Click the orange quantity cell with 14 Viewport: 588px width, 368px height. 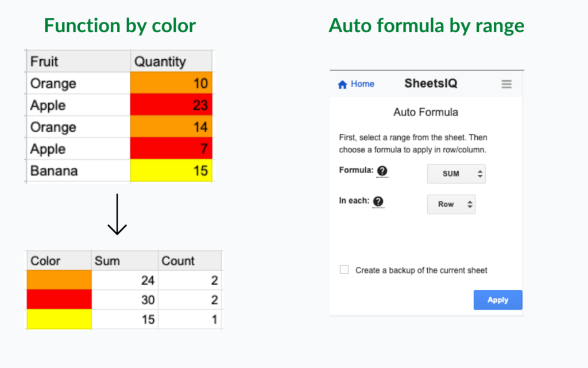[171, 126]
